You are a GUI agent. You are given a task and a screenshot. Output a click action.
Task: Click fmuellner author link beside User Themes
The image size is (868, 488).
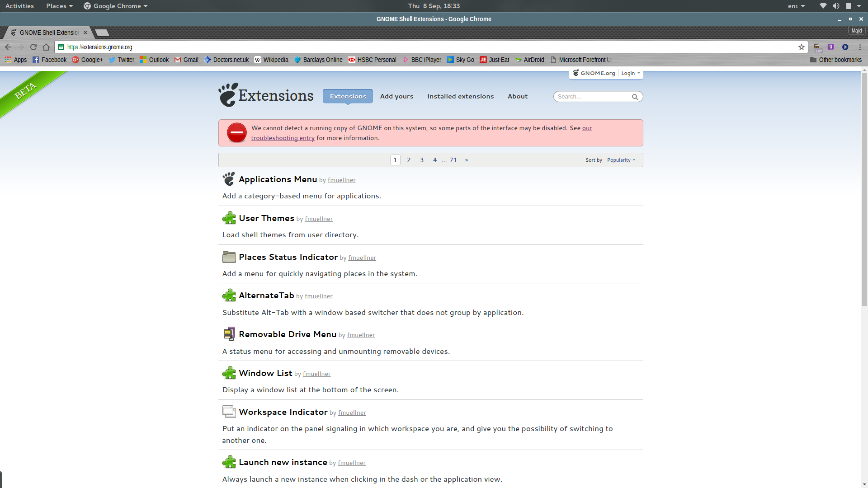point(319,219)
